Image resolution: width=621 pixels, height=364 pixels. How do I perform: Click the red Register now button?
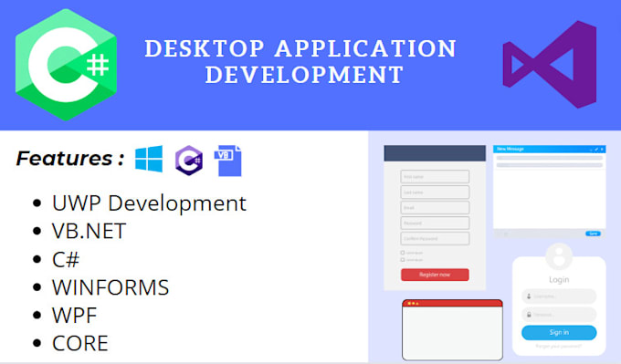[x=435, y=275]
